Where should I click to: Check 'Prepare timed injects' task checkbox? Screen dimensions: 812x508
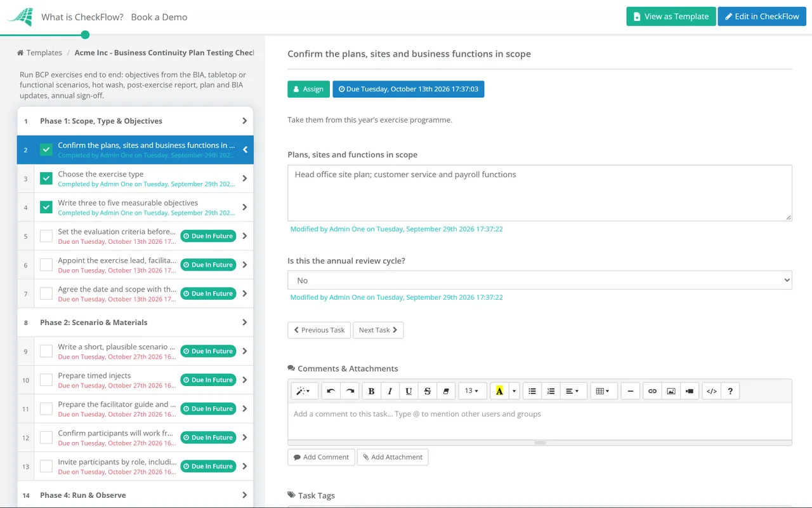[x=46, y=380]
